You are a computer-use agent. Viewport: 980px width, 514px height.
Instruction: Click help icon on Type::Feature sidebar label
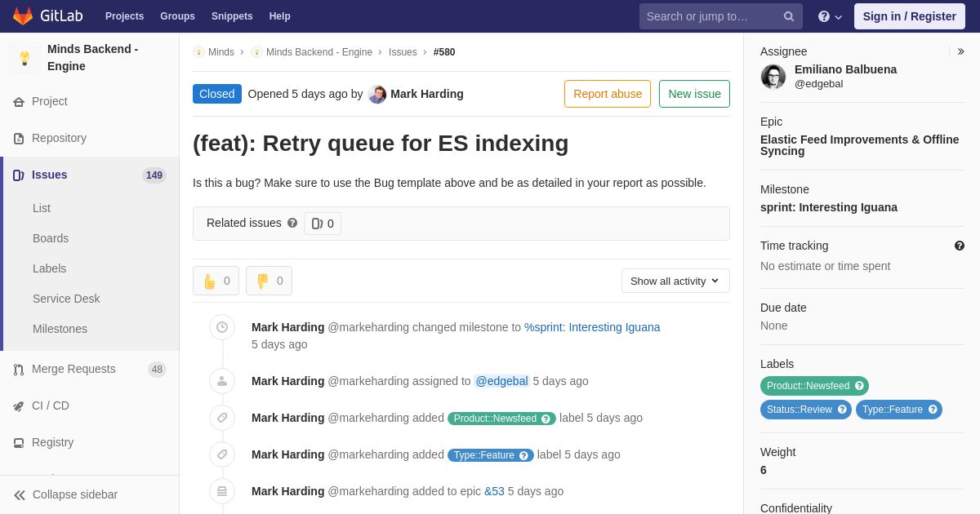coord(933,410)
